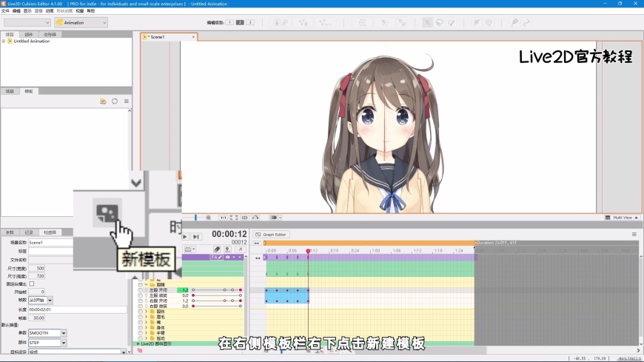Switch to the 参数 tab

10,232
